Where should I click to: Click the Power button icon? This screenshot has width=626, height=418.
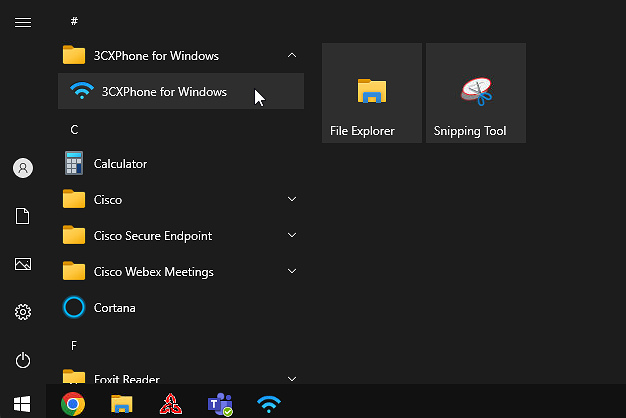pyautogui.click(x=23, y=360)
